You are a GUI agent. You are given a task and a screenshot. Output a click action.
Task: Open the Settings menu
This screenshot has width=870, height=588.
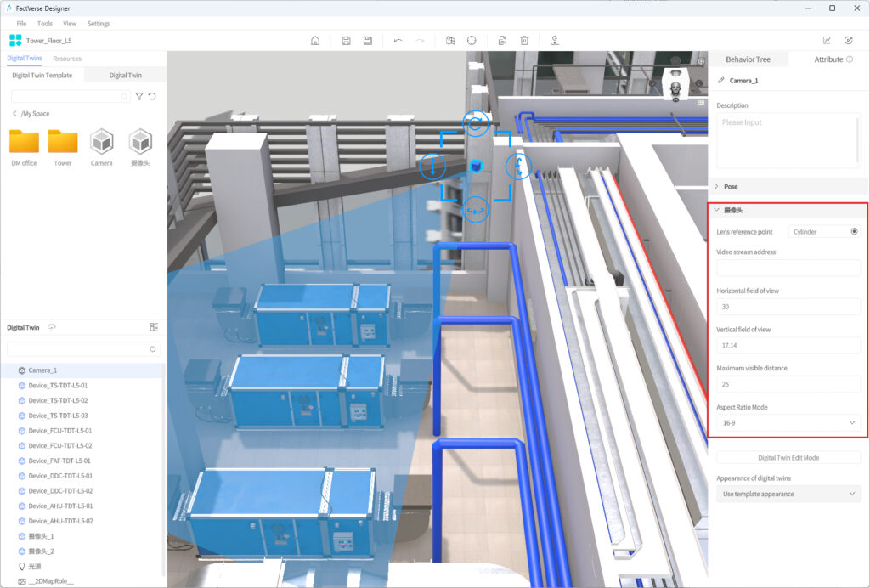pyautogui.click(x=99, y=24)
